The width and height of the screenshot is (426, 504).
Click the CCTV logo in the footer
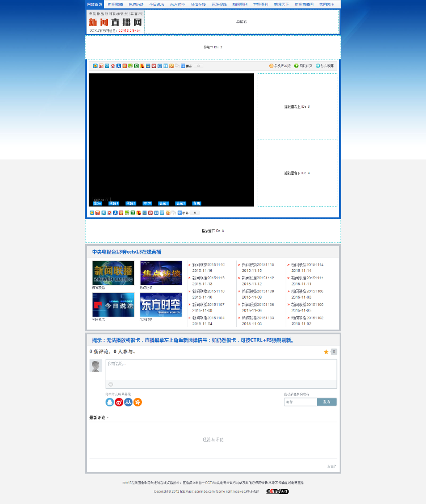pos(277,491)
